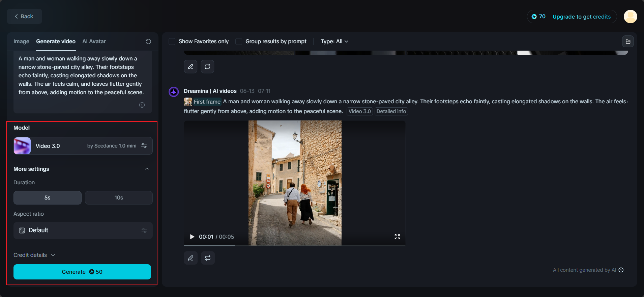
Task: Open the prompt info icon
Action: [142, 105]
